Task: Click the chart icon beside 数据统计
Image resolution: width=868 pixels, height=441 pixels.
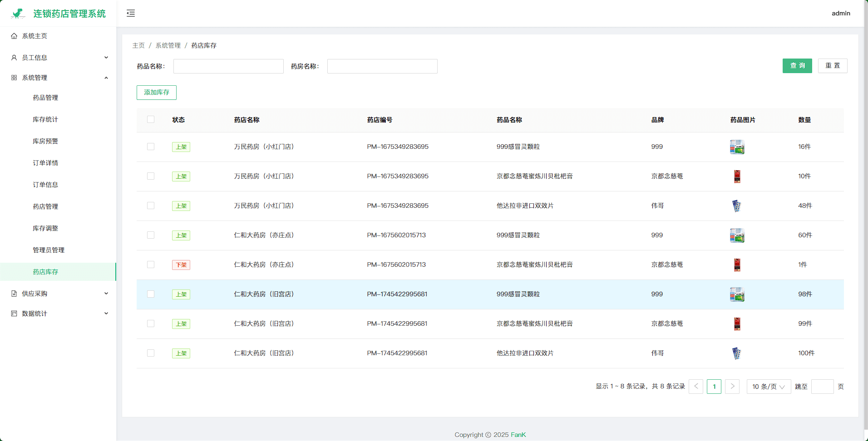Action: coord(14,314)
